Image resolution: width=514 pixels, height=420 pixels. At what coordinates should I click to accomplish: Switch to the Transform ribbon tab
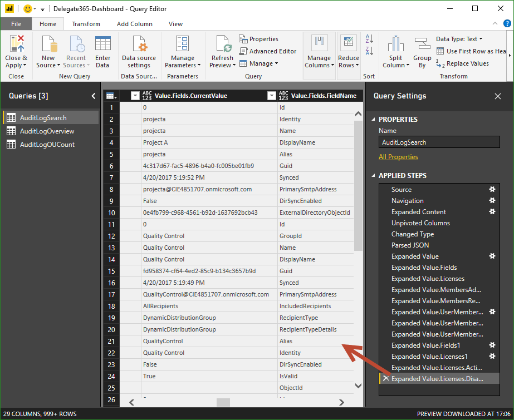86,24
